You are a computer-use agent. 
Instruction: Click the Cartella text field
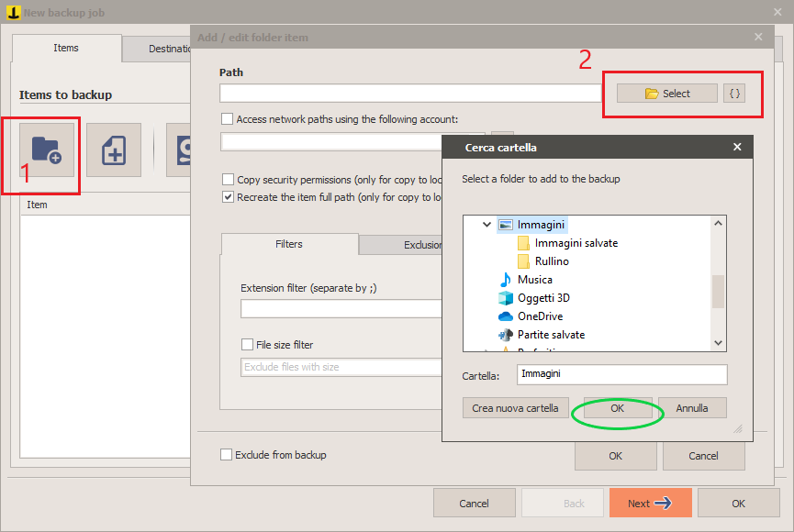(621, 374)
